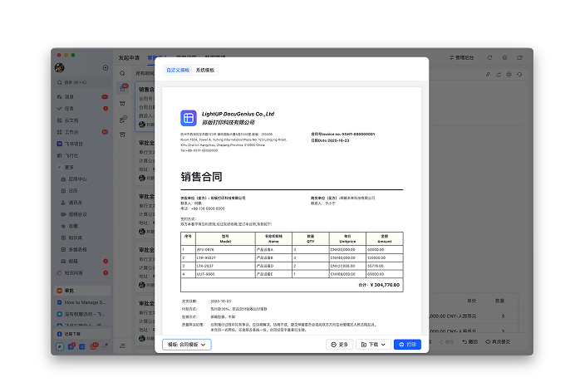Open the 没有权限访问 item in the sidebar
Screen dimensions: 585x392
[x=83, y=314]
